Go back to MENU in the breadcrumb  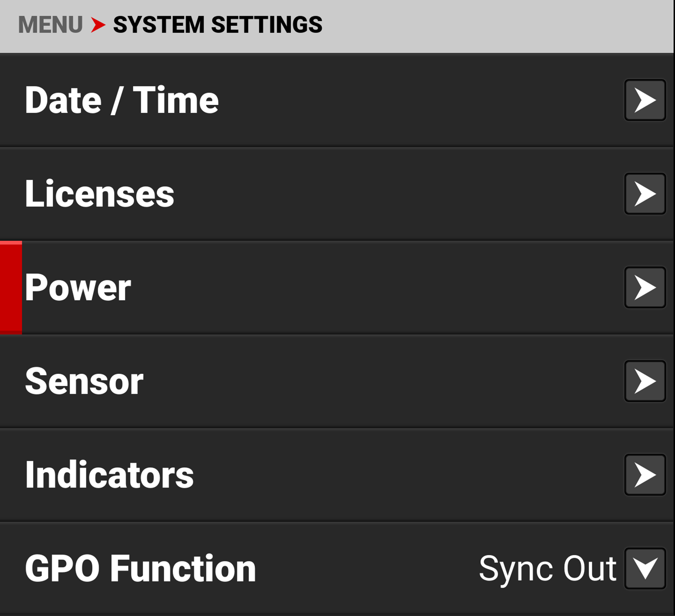pyautogui.click(x=50, y=25)
